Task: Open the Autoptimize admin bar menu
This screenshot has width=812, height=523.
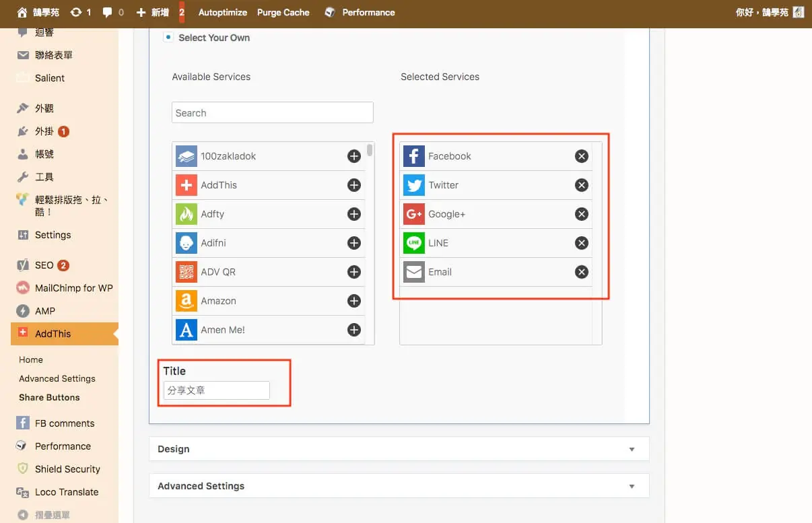Action: click(223, 12)
